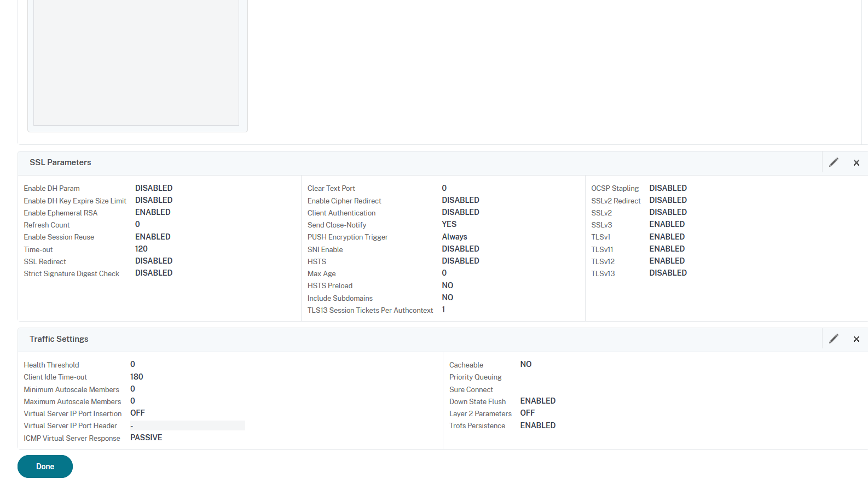The image size is (868, 484).
Task: Click the Cacheable label
Action: coord(466,365)
